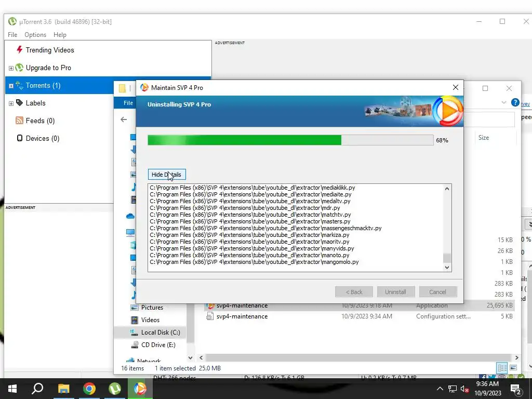The image size is (532, 399).
Task: Click the up arrow of details log scrollbar
Action: point(447,189)
